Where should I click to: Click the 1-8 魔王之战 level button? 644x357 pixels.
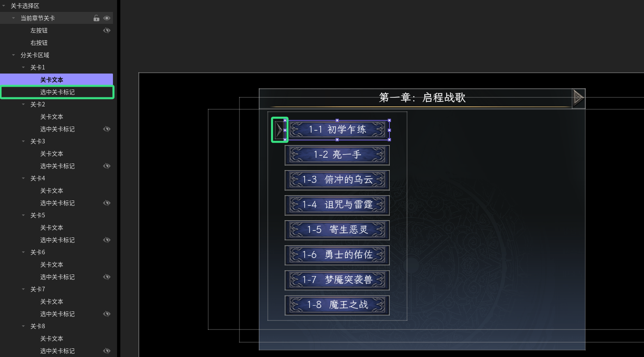point(337,305)
